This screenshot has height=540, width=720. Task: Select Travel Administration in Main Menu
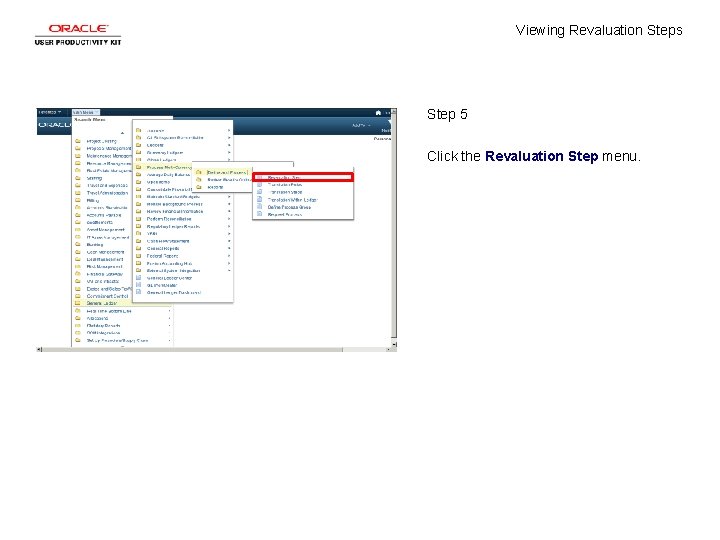coord(107,193)
